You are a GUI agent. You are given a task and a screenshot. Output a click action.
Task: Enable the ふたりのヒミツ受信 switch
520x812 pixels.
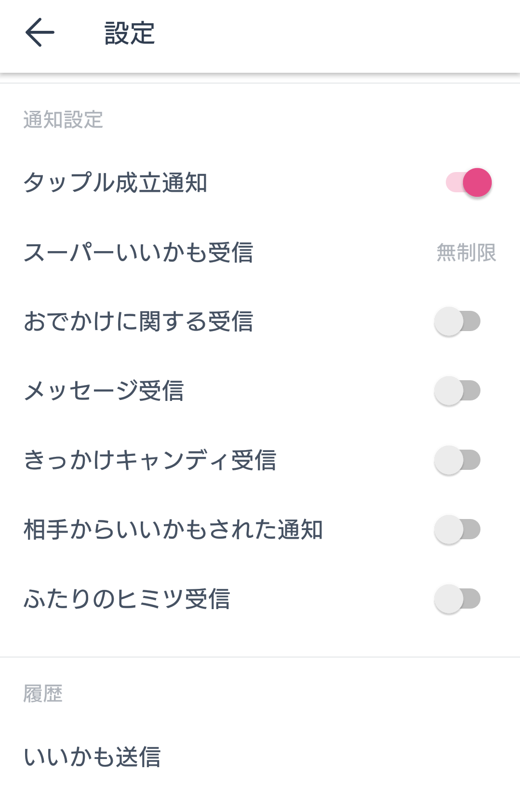coord(457,599)
